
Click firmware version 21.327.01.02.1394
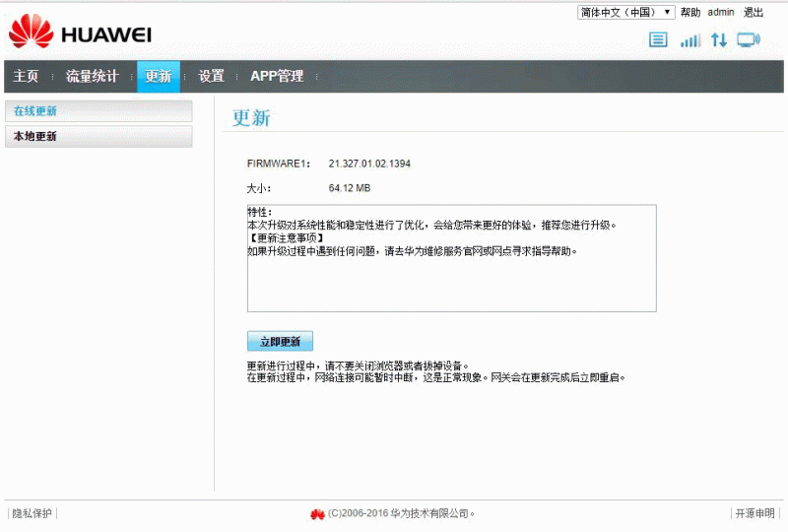369,164
